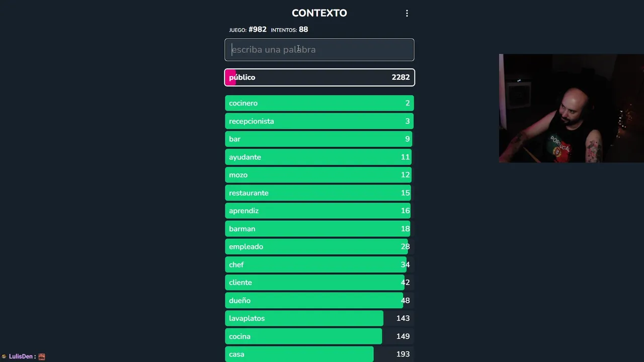Click the streamer webcam overlay
The height and width of the screenshot is (362, 644).
click(x=571, y=108)
